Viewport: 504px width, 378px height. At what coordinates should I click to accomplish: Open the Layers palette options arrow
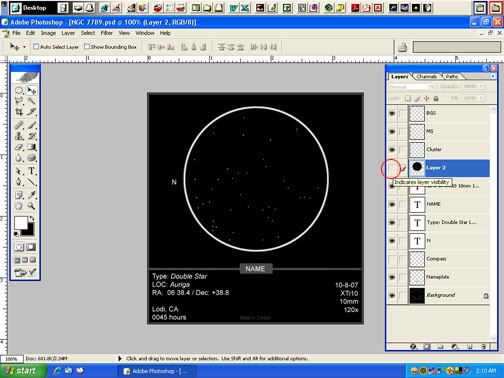(x=493, y=76)
